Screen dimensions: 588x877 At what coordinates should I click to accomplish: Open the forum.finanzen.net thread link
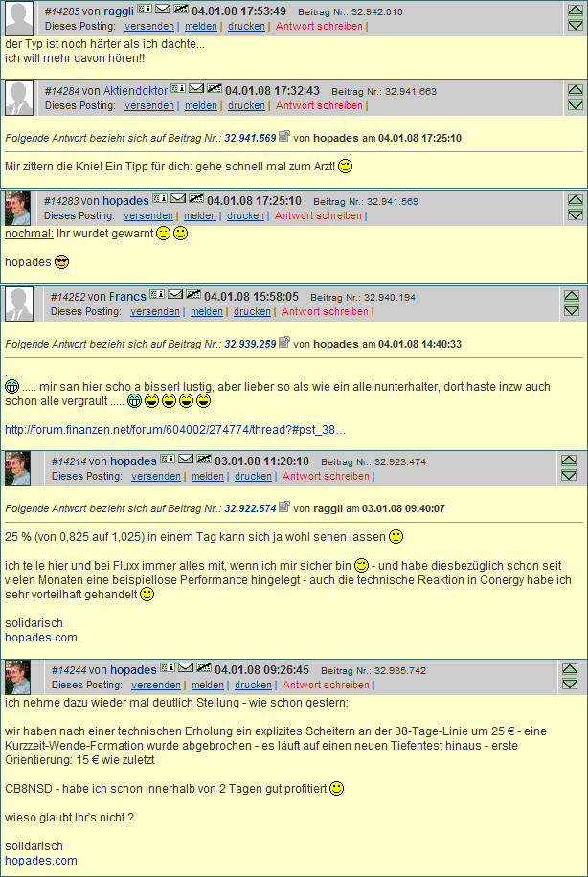coord(175,430)
